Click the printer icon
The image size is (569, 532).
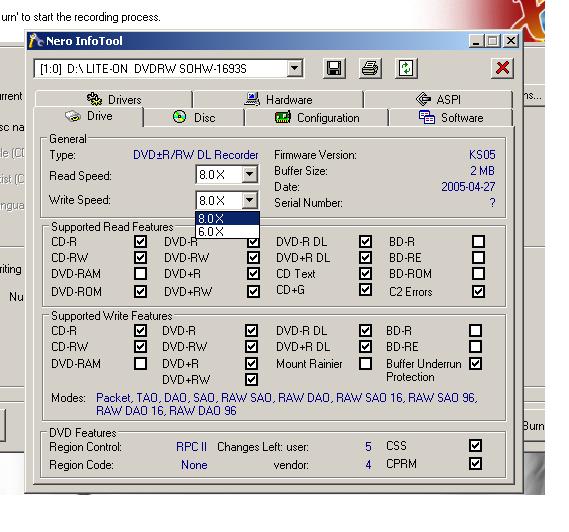[x=370, y=68]
